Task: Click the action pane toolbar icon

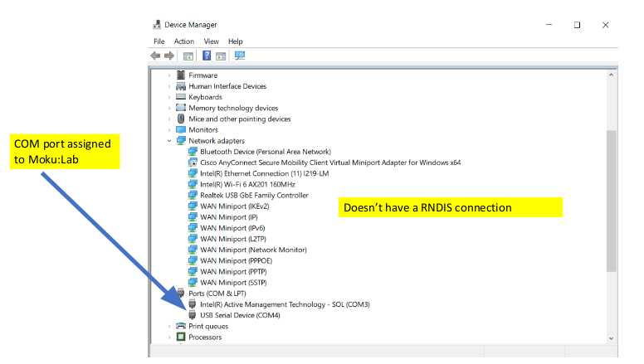Action: [221, 56]
